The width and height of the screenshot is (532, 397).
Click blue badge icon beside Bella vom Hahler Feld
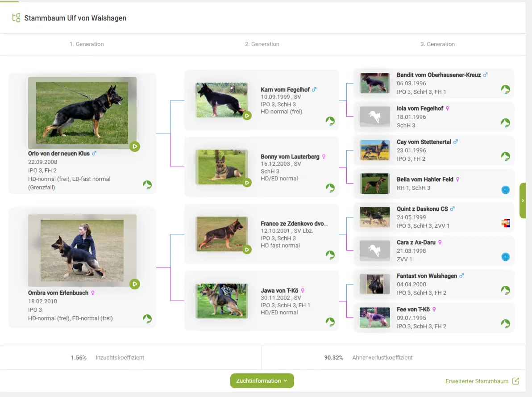(505, 190)
